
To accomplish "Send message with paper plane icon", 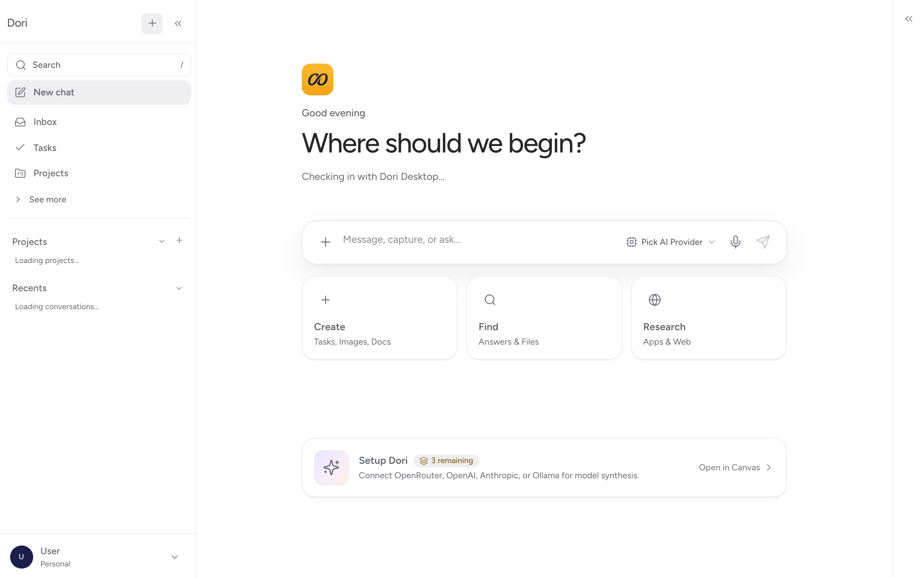I will (x=763, y=242).
